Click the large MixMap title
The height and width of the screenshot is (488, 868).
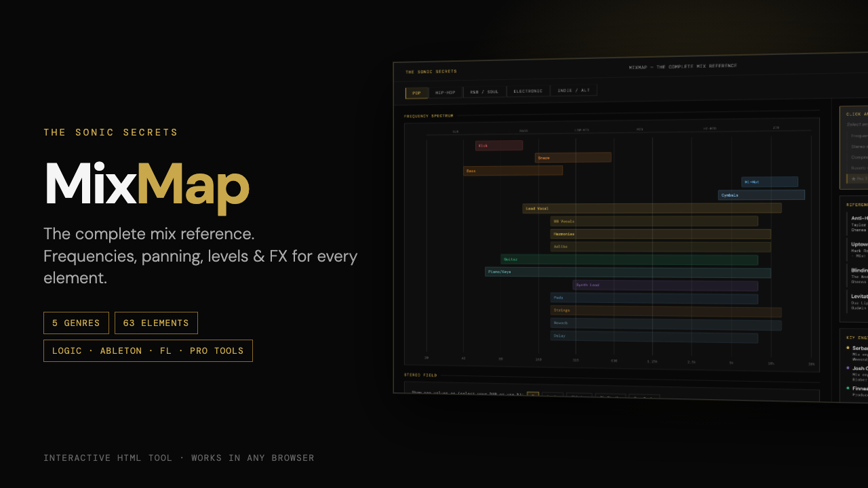pos(147,184)
